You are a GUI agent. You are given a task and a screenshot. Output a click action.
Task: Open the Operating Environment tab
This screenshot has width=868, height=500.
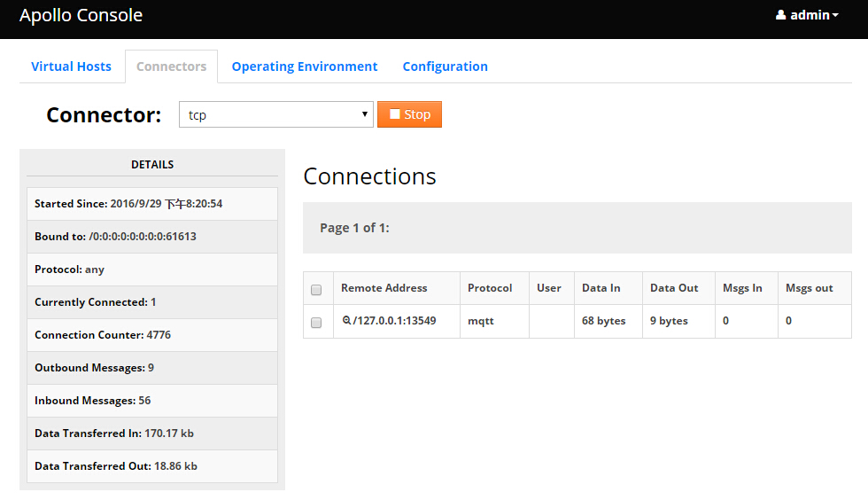click(x=305, y=66)
